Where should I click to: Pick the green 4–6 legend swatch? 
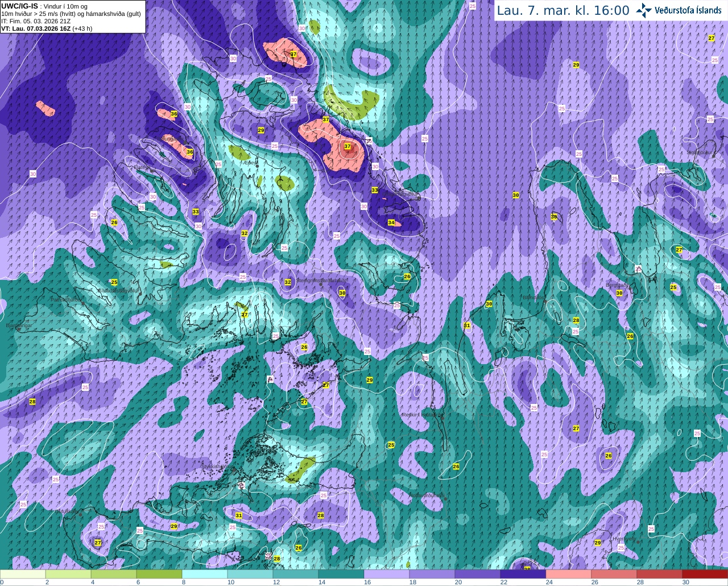pyautogui.click(x=114, y=574)
